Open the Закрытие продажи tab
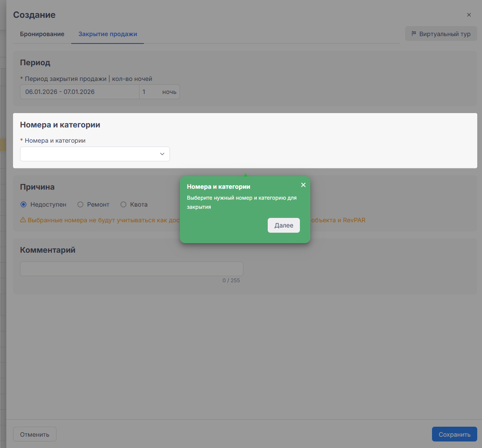The height and width of the screenshot is (448, 482). (108, 34)
